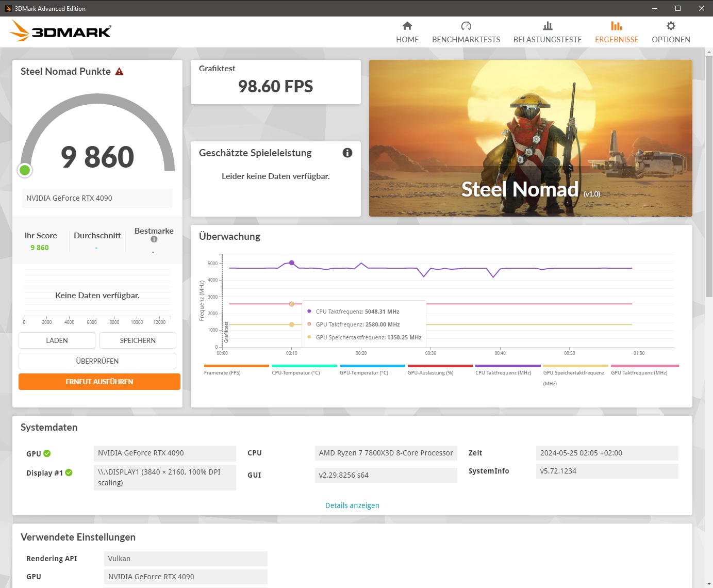Click the info icon in Geschätzte Spieleleistung
713x588 pixels.
(347, 153)
